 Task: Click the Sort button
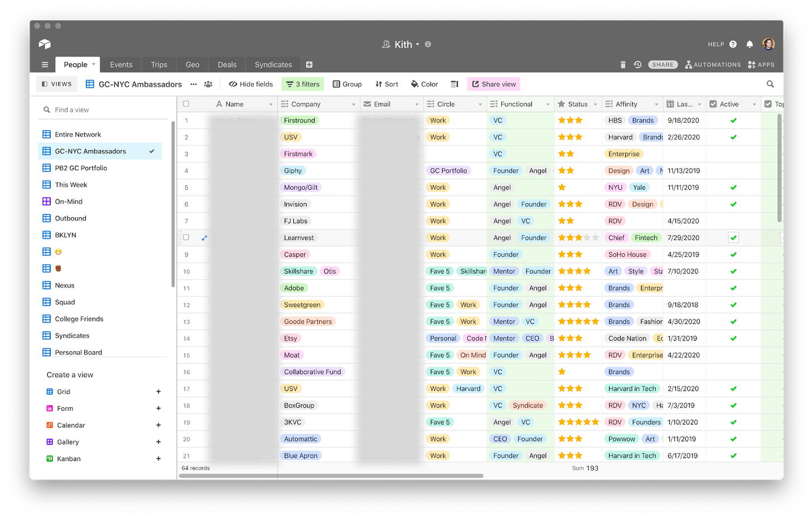click(387, 84)
